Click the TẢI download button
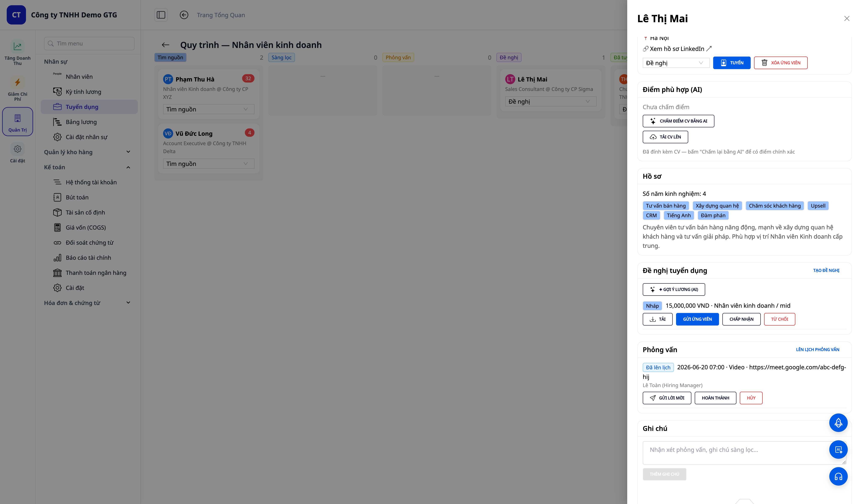Viewport: 862px width, 504px height. point(657,319)
